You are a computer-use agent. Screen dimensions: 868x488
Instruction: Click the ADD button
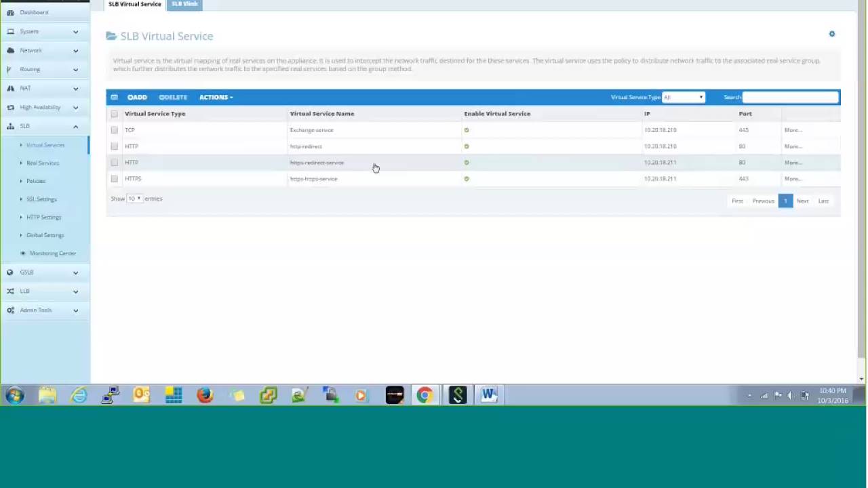[x=137, y=97]
